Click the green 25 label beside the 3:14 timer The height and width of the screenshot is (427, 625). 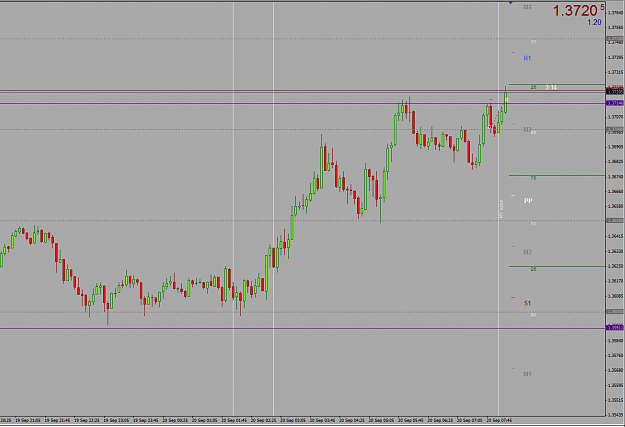click(533, 87)
